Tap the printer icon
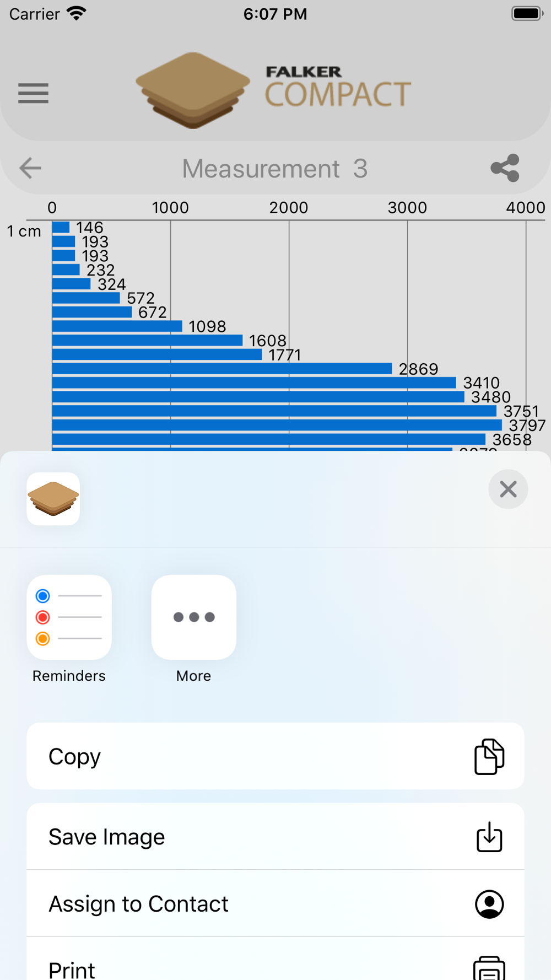 point(489,968)
